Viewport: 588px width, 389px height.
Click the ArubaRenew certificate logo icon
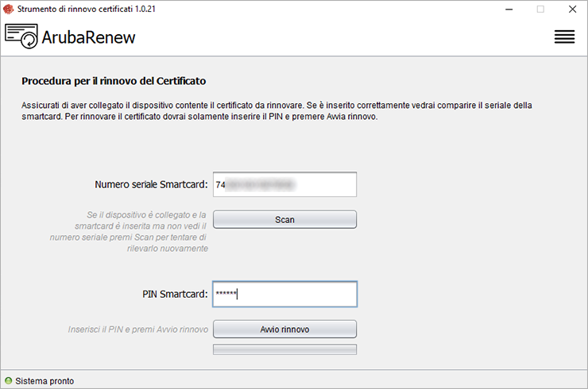pos(21,36)
